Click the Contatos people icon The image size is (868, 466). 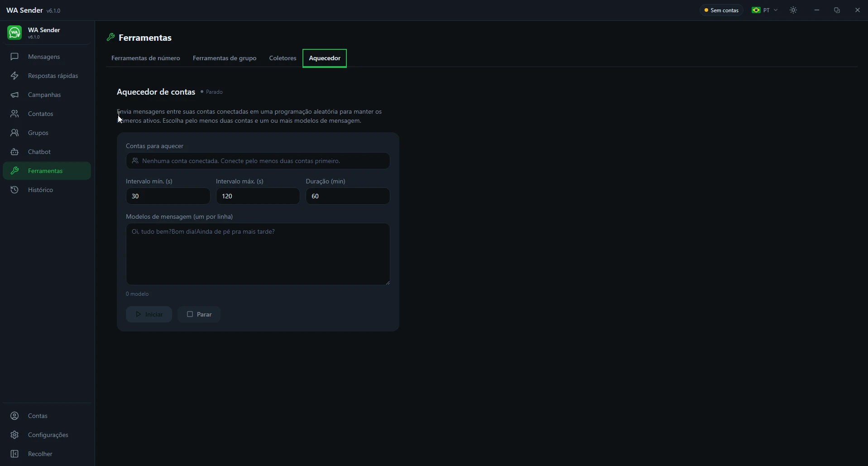[14, 114]
